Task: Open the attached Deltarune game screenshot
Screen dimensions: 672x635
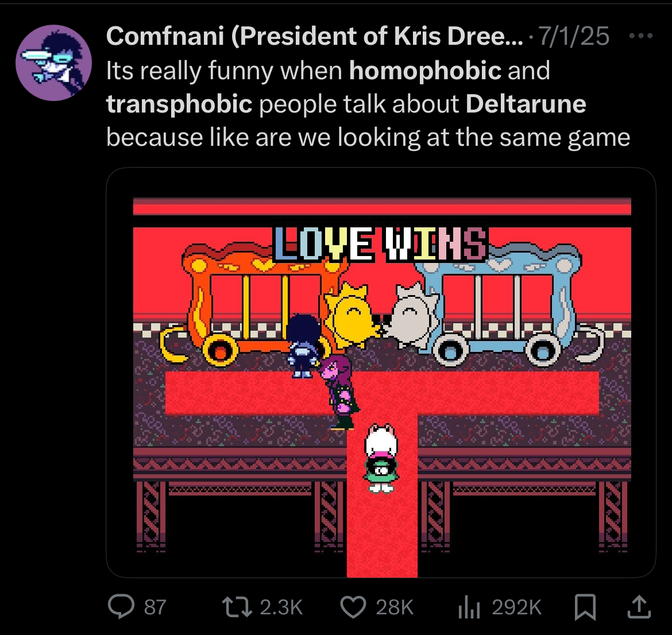Action: (381, 373)
